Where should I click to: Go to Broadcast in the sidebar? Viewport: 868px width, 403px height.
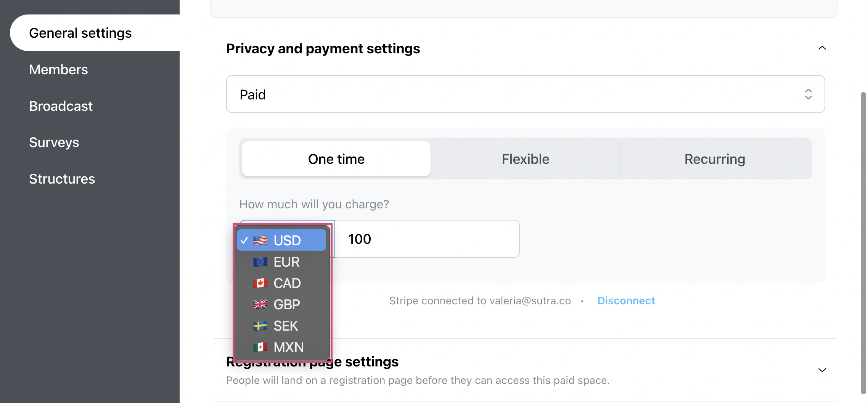pyautogui.click(x=61, y=106)
